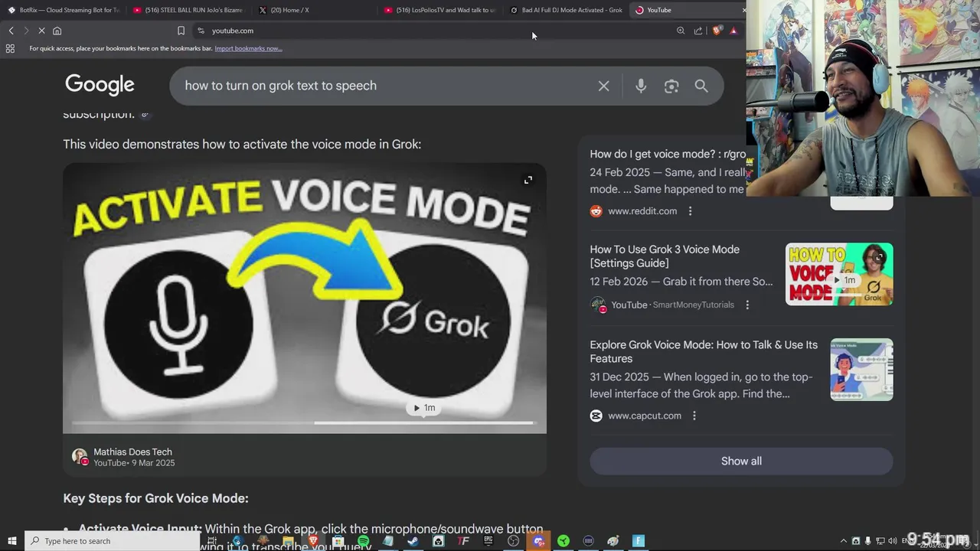The image size is (980, 551).
Task: Open more options for reddit.com result
Action: pyautogui.click(x=690, y=211)
